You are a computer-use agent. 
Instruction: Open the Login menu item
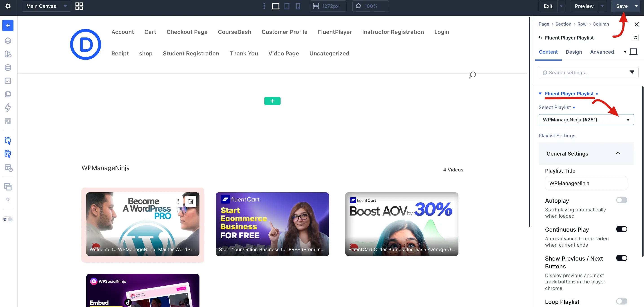pyautogui.click(x=441, y=32)
